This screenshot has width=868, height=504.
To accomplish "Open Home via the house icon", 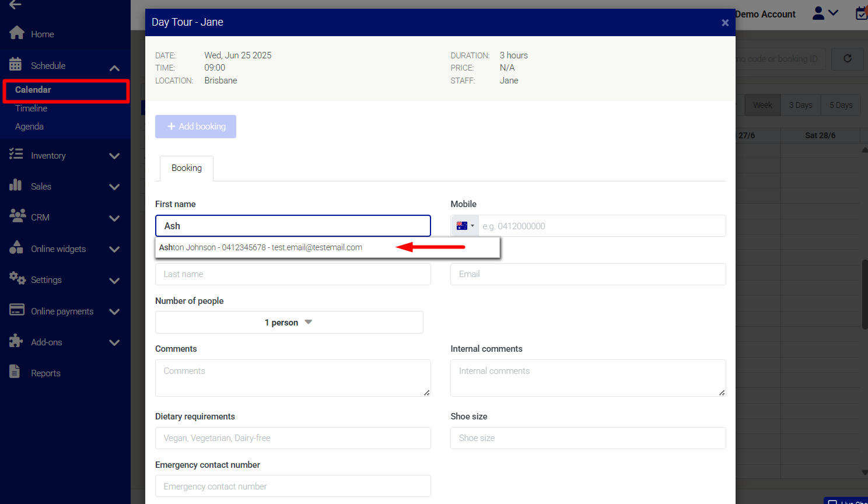I will [17, 33].
